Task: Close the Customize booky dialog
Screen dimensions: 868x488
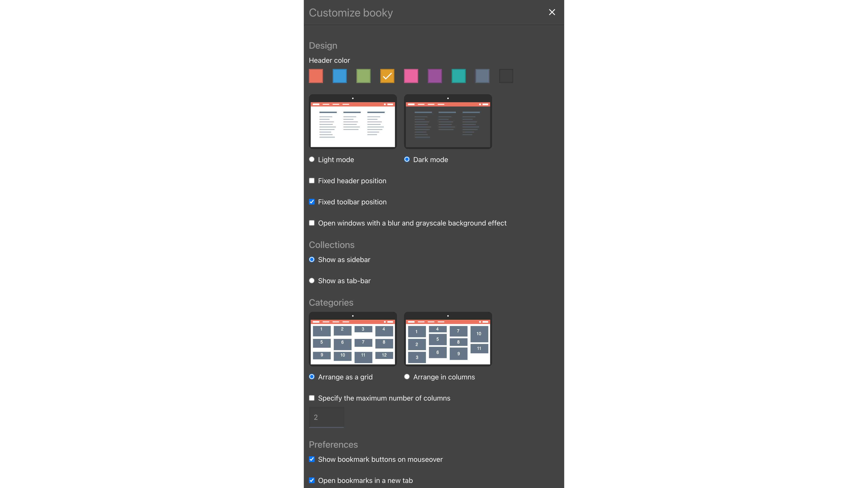Action: tap(552, 13)
